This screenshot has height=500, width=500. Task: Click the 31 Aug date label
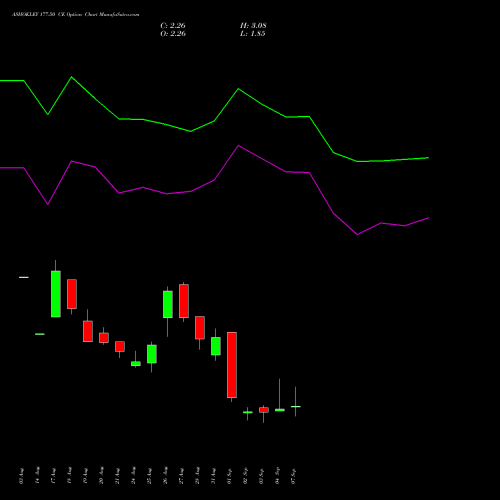tap(213, 476)
